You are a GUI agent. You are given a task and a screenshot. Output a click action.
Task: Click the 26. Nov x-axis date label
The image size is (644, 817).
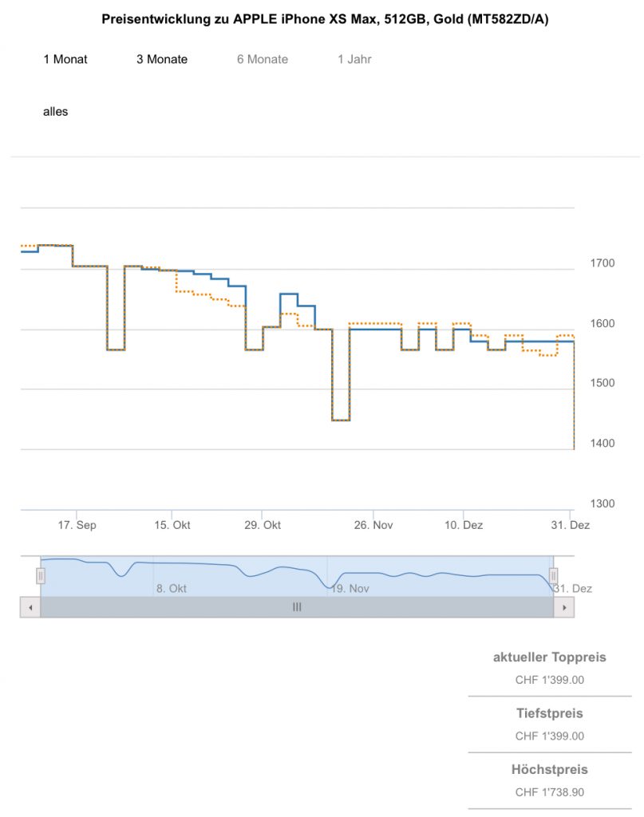(373, 525)
